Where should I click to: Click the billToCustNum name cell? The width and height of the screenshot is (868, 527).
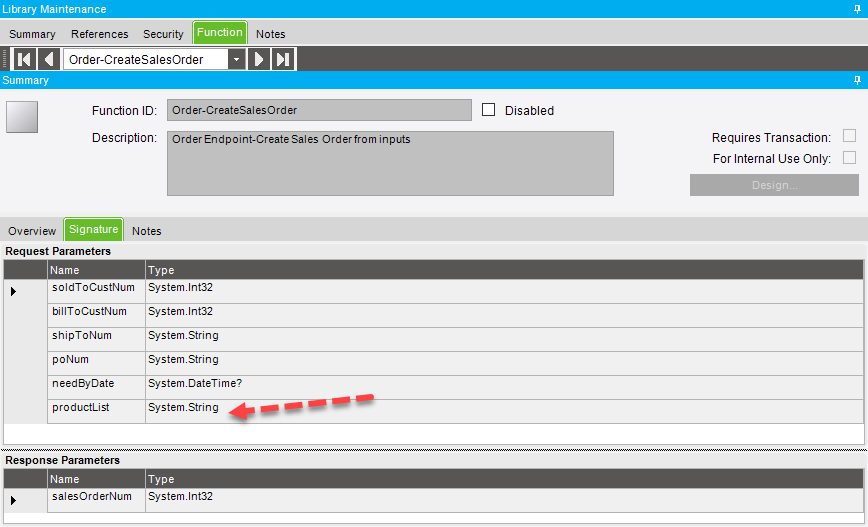96,315
